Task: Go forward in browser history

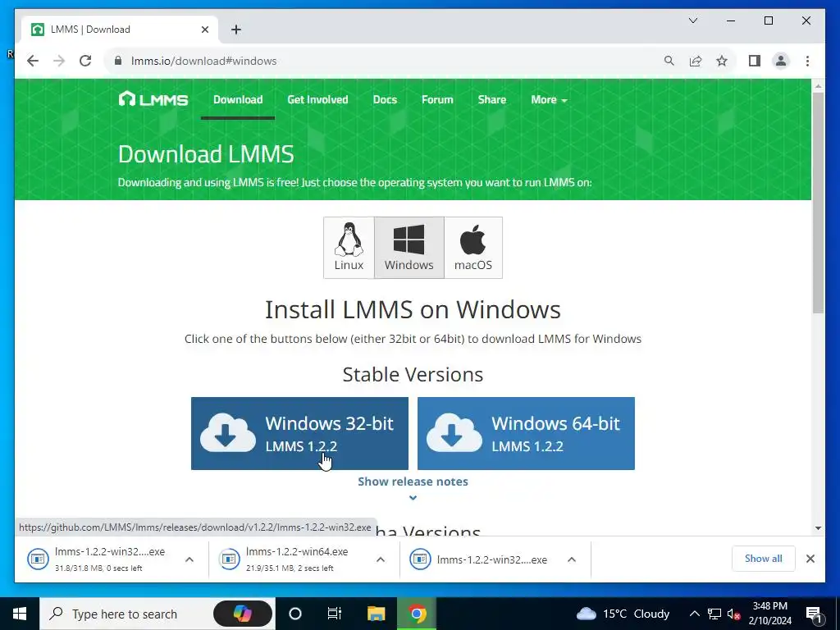Action: click(x=59, y=61)
